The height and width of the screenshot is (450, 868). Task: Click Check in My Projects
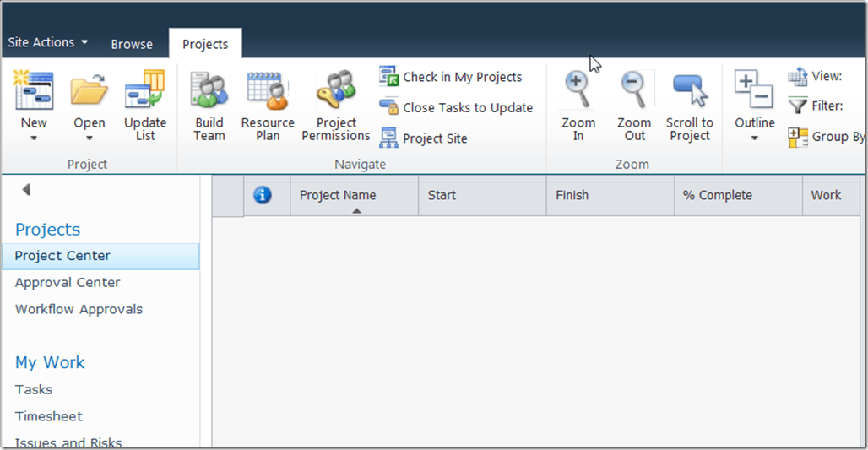462,77
